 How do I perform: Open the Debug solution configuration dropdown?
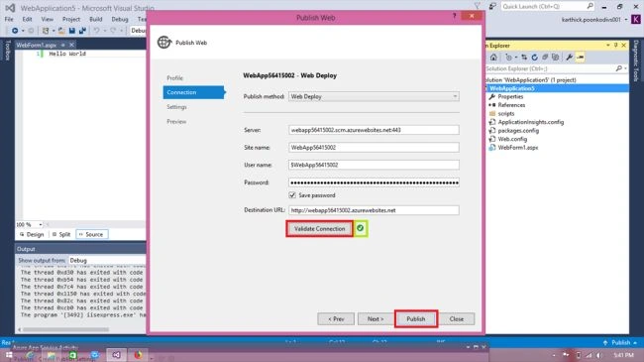tap(139, 31)
